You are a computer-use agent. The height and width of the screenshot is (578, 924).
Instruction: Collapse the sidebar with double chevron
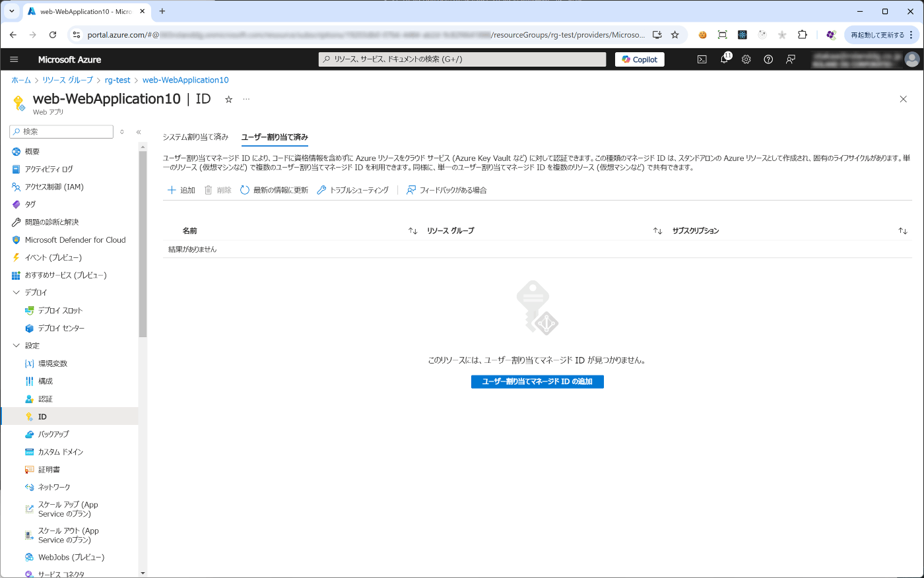click(139, 132)
